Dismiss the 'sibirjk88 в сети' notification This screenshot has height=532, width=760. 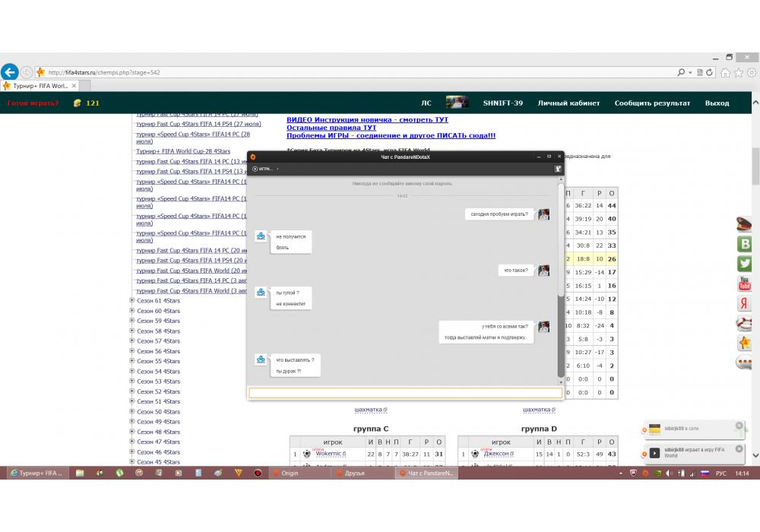click(739, 426)
